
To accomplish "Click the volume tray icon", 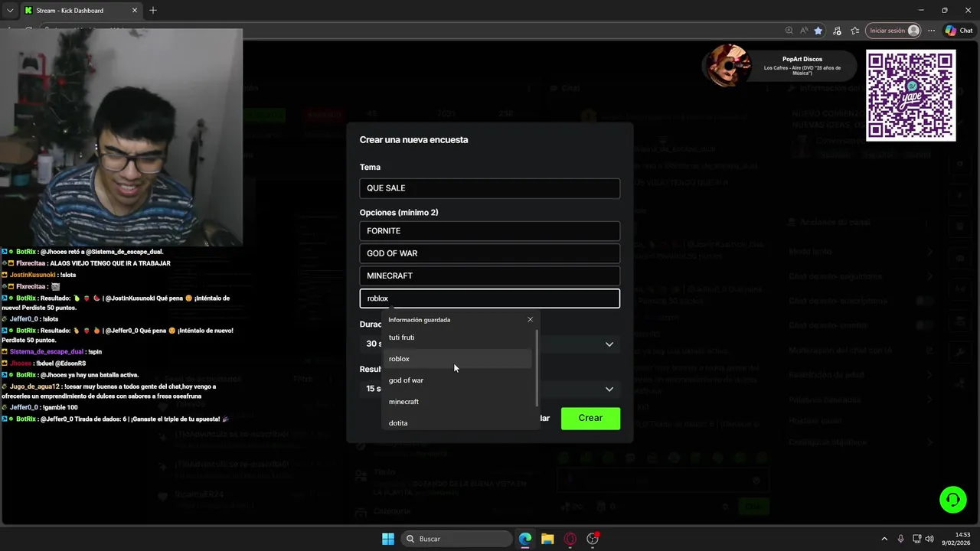I will pos(929,539).
